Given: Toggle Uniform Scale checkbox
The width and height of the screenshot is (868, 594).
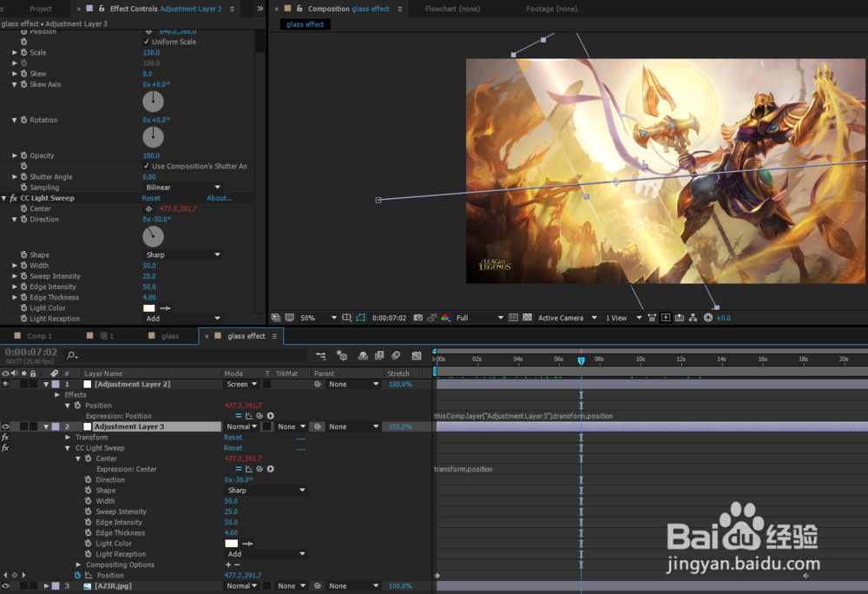Looking at the screenshot, I should coord(147,42).
